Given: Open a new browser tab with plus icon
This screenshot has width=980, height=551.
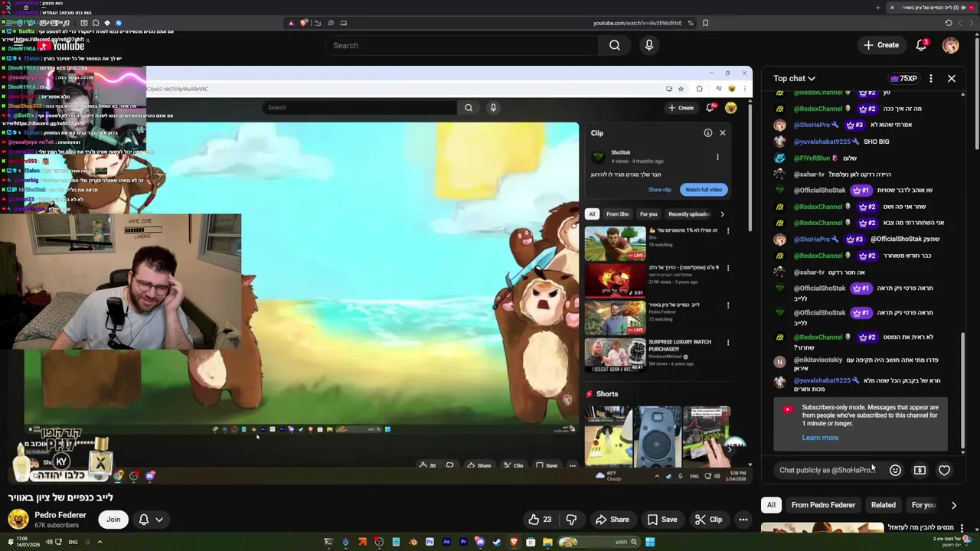Looking at the screenshot, I should 878,8.
